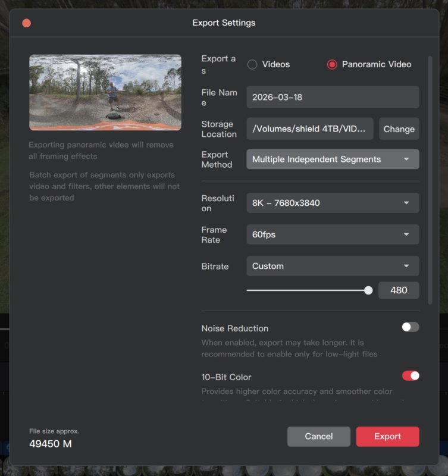Click the panoramic video preview thumbnail
This screenshot has width=448, height=476.
105,93
